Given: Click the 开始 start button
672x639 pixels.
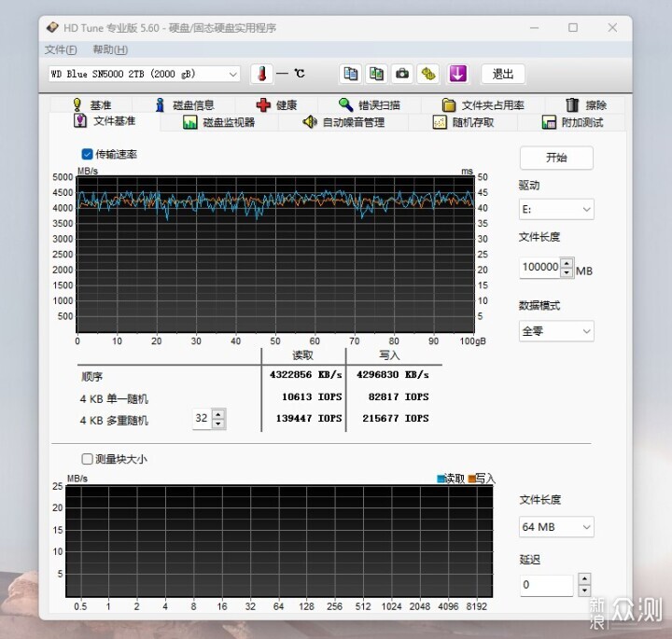Looking at the screenshot, I should (x=556, y=158).
